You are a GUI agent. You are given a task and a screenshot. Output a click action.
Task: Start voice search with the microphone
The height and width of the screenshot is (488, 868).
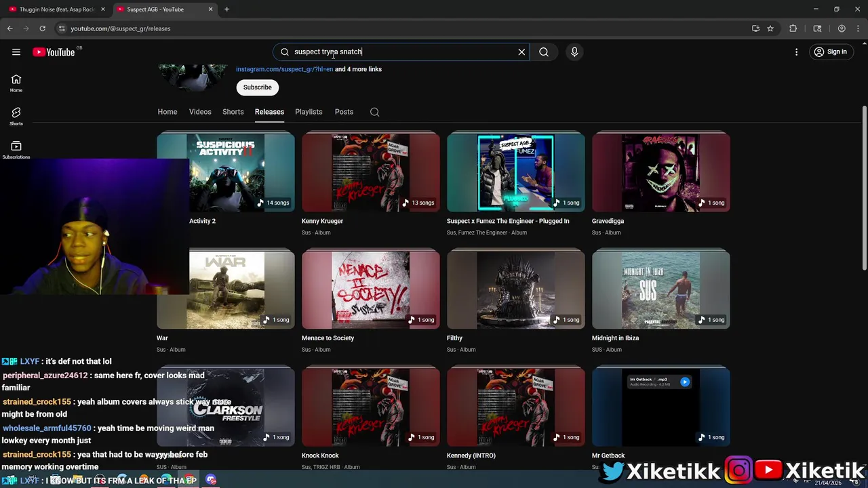point(574,52)
